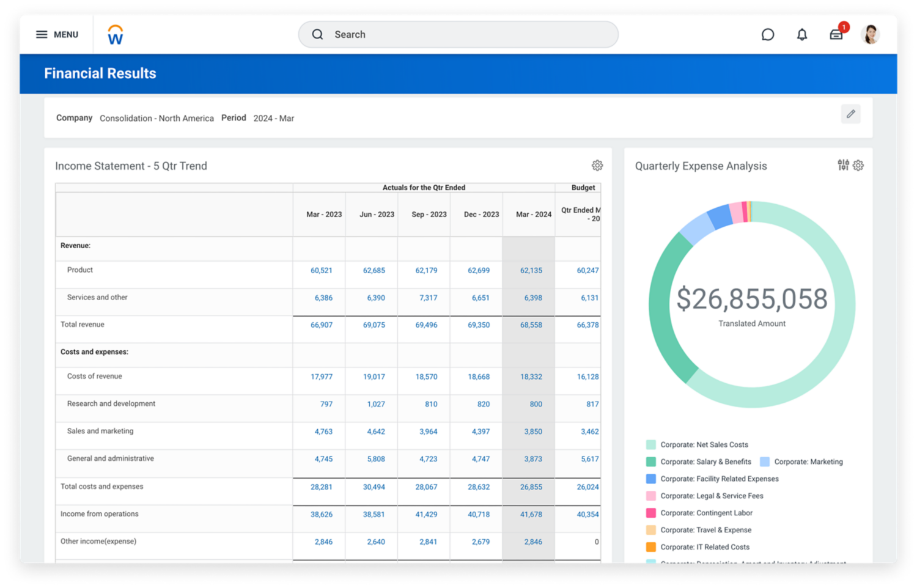This screenshot has height=588, width=917.
Task: Open the user profile avatar
Action: coord(870,35)
